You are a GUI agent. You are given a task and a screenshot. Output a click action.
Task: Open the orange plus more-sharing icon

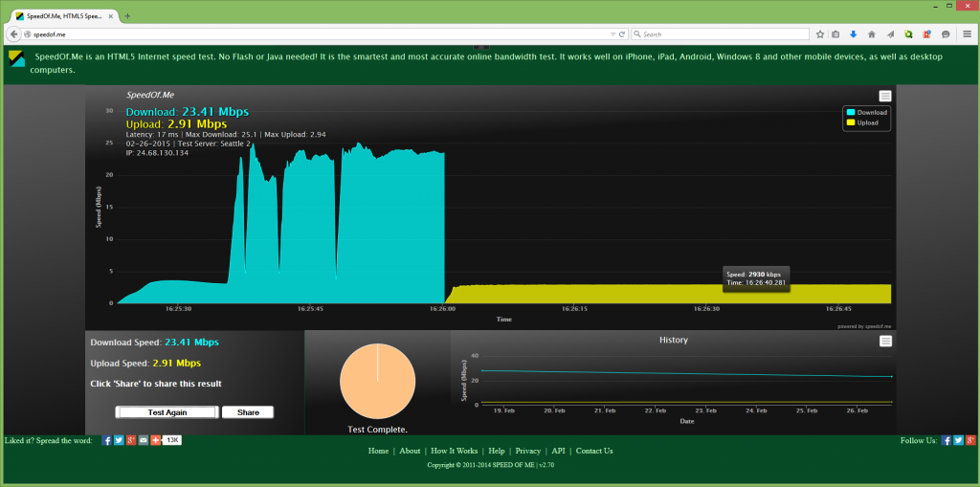click(x=156, y=440)
